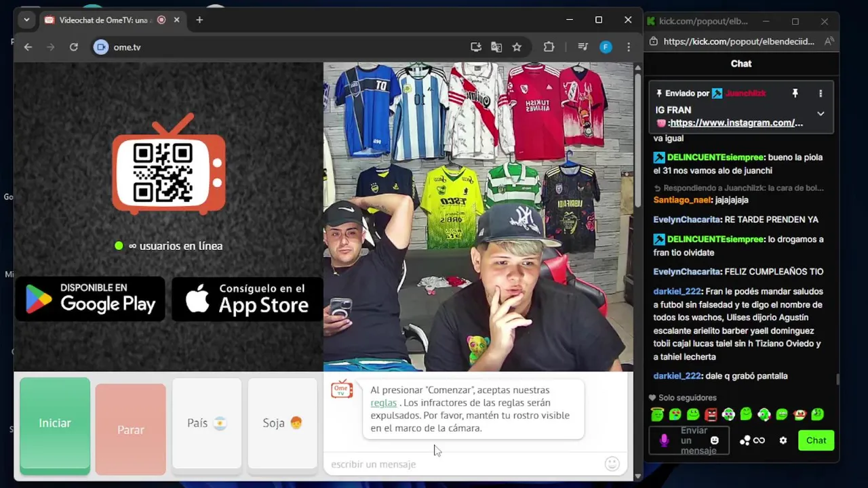Click the pin icon on pinned message
This screenshot has width=868, height=488.
coord(795,94)
